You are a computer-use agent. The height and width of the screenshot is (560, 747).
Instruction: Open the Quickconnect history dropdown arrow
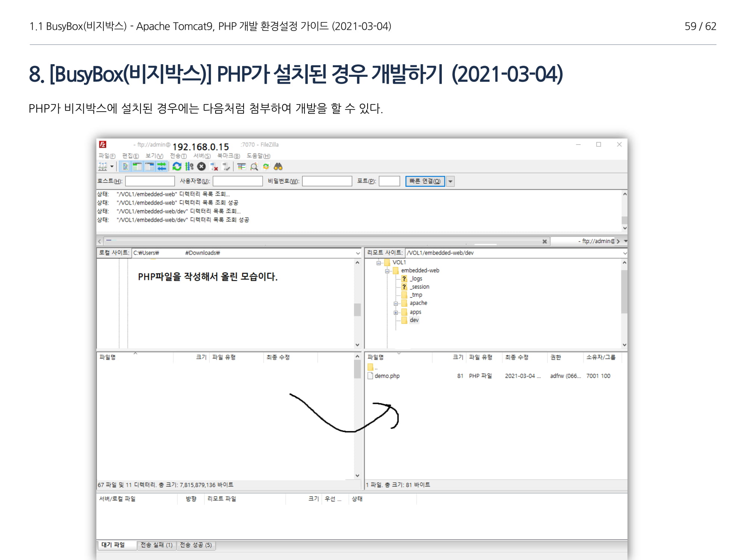pyautogui.click(x=450, y=181)
